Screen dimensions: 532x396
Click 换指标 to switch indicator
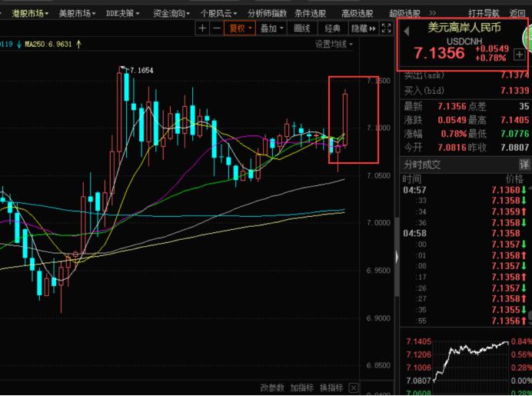coord(331,388)
